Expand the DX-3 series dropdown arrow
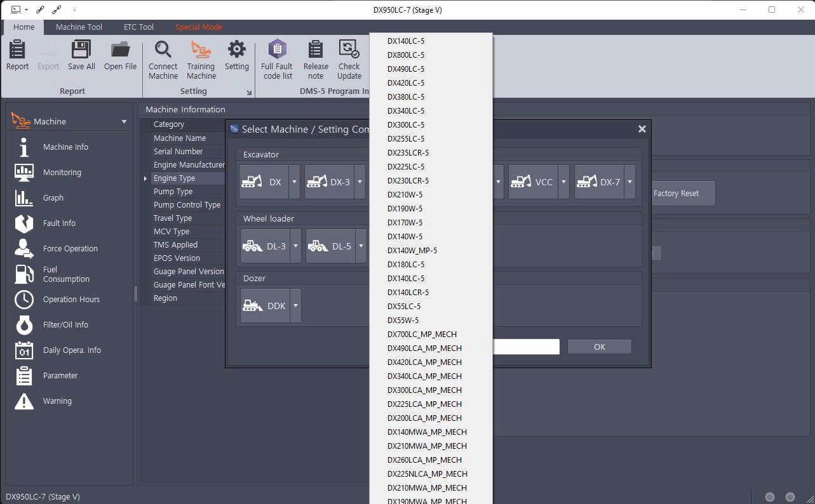Screen dimensions: 815x504 360,182
